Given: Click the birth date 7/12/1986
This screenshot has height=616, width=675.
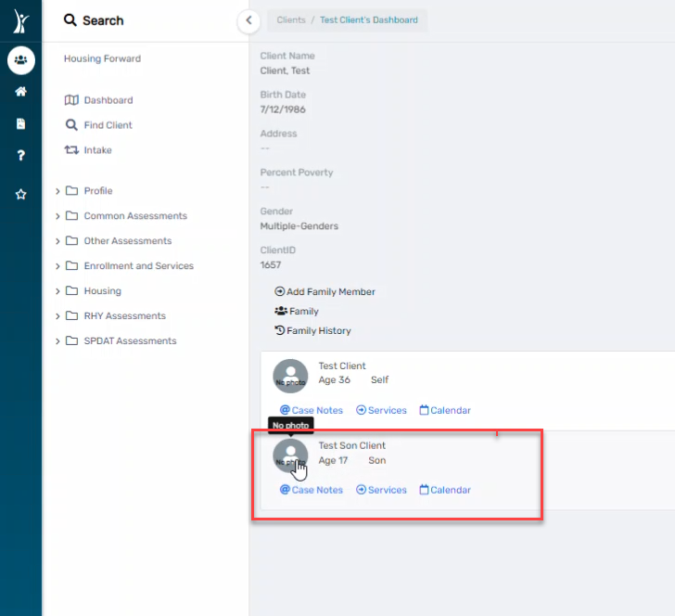Looking at the screenshot, I should [x=283, y=109].
